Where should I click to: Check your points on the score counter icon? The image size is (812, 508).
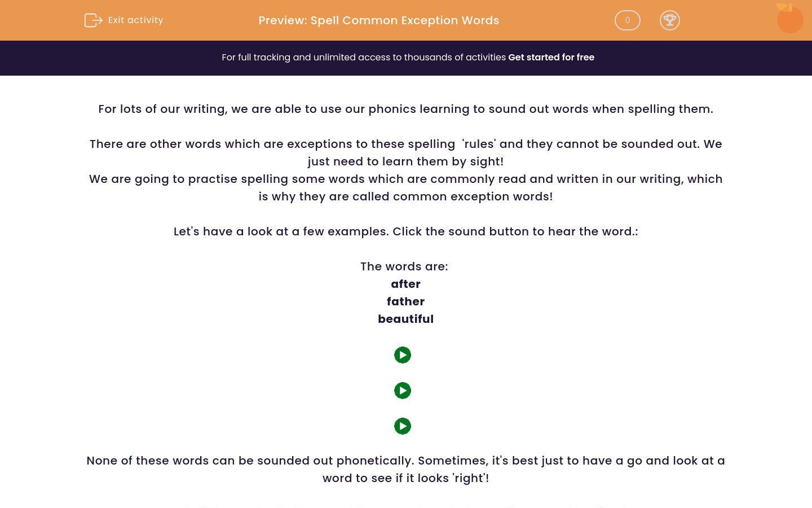627,20
